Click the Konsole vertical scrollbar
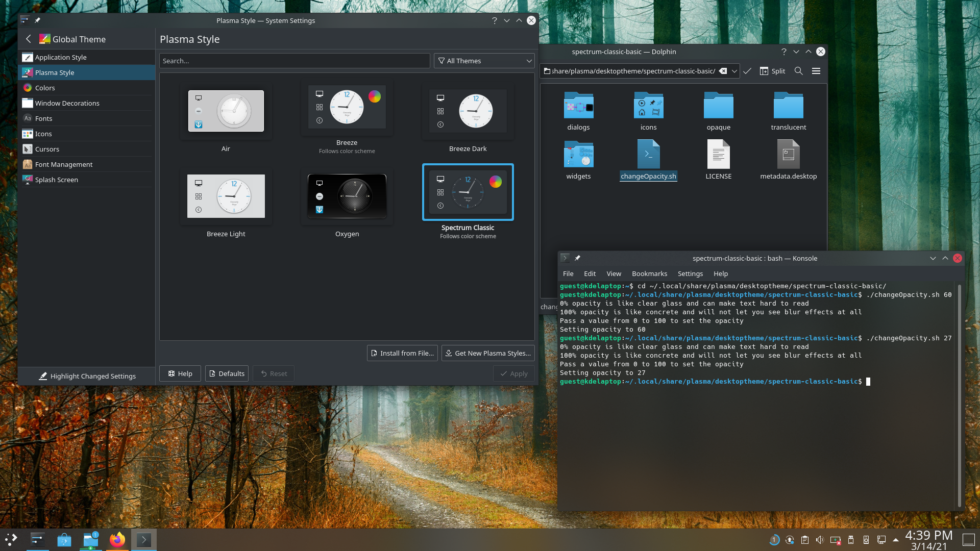980x551 pixels. 960,395
